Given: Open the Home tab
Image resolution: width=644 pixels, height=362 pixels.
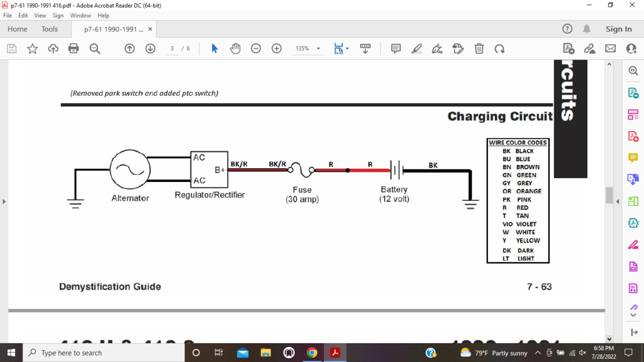Looking at the screenshot, I should pos(17,29).
